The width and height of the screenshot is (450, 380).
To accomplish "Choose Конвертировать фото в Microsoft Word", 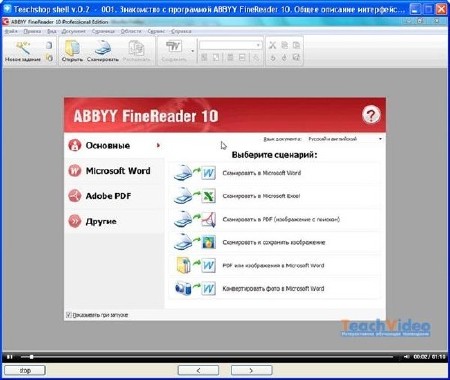I will pos(275,289).
